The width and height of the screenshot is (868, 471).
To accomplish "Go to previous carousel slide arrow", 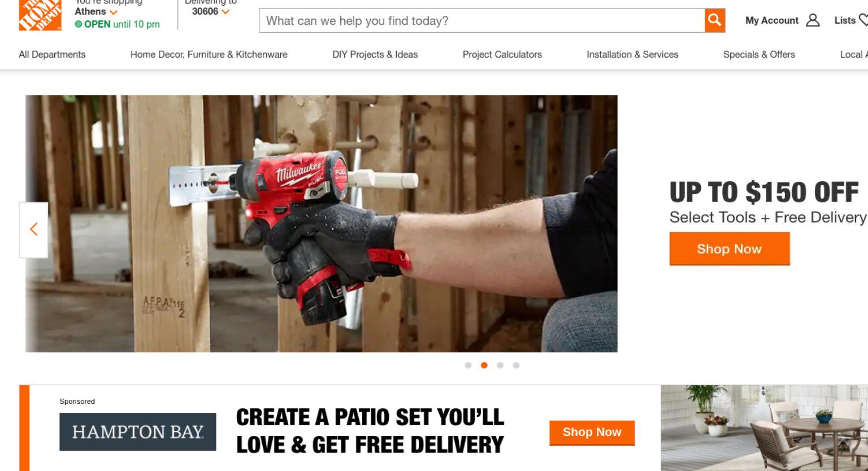I will [33, 229].
